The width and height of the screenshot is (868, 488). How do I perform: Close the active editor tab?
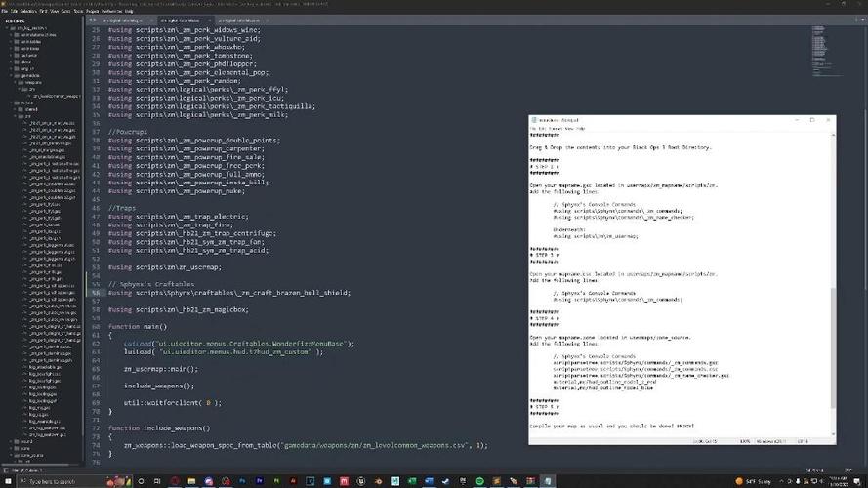pos(209,20)
